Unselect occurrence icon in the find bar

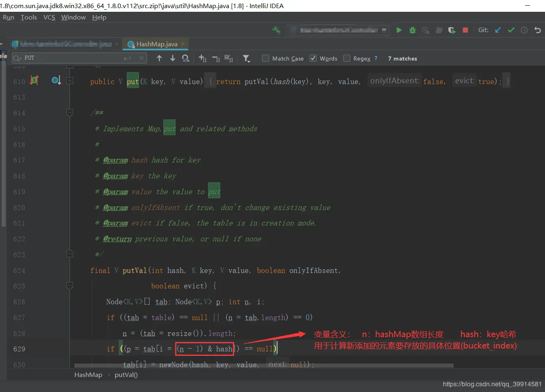(216, 58)
